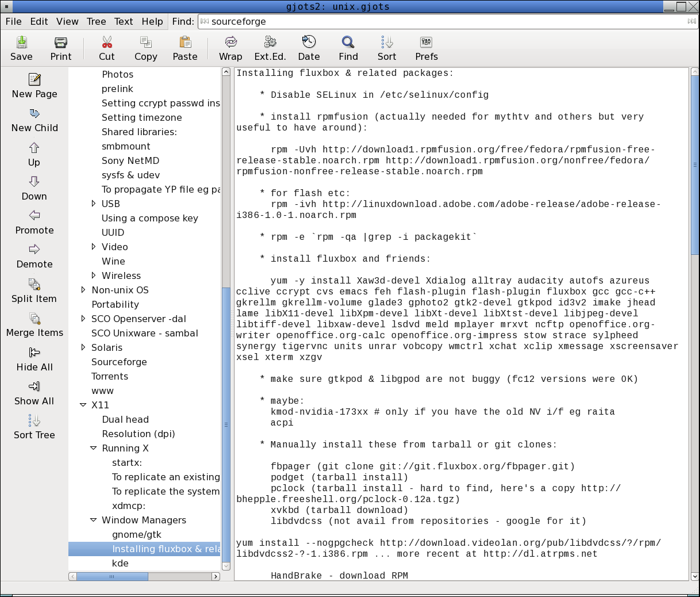This screenshot has width=700, height=597.
Task: Add a New Child item
Action: pyautogui.click(x=34, y=120)
